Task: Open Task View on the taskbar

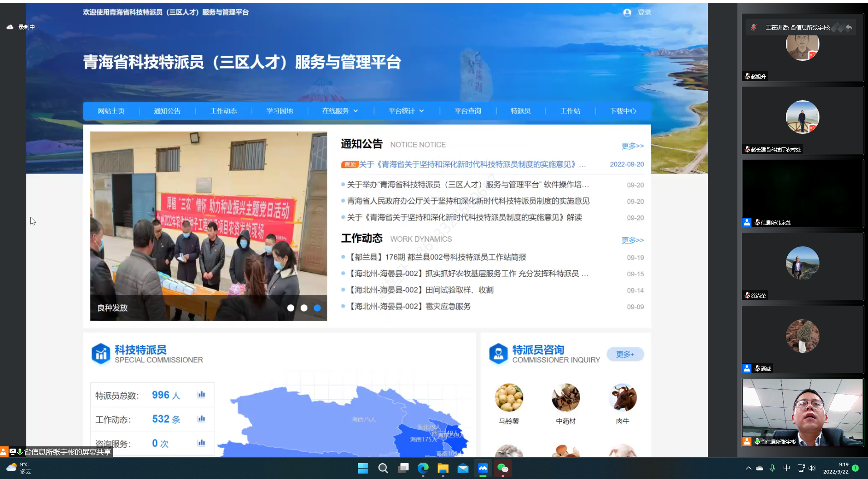Action: pyautogui.click(x=403, y=468)
